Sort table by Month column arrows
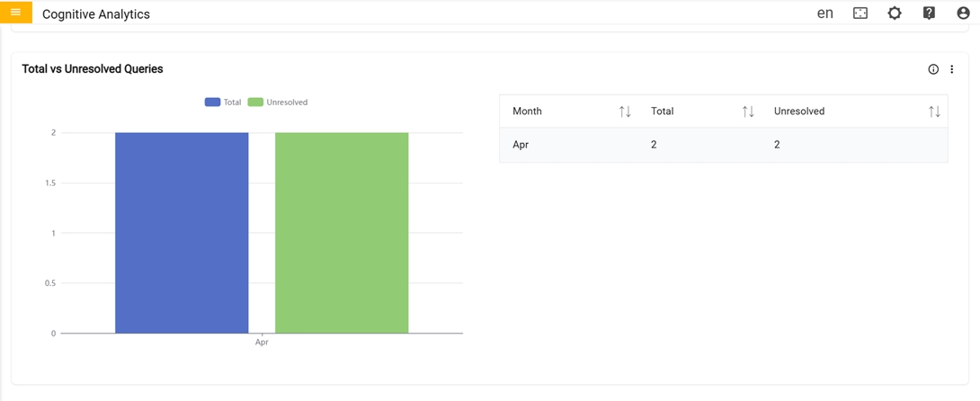Screen dimensions: 980x401 pos(625,111)
